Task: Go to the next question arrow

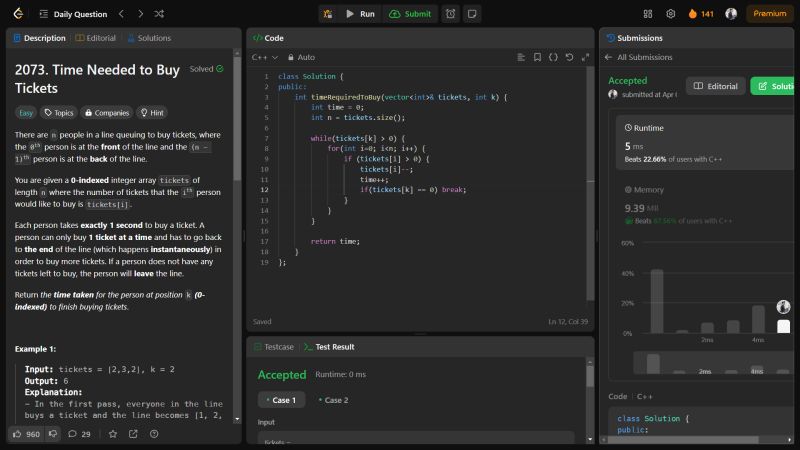Action: (x=140, y=14)
